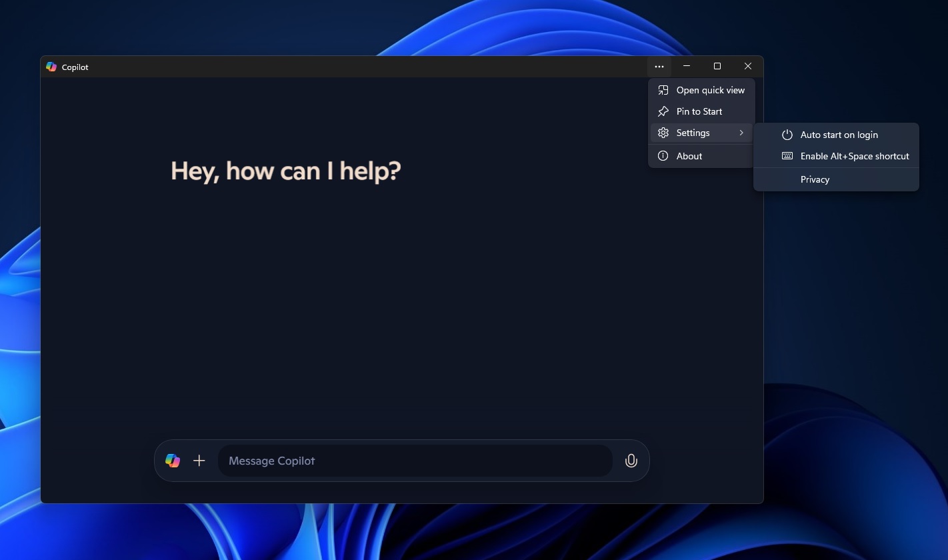This screenshot has height=560, width=948.
Task: Click the 'Hey, how can I help?' heading
Action: click(286, 171)
